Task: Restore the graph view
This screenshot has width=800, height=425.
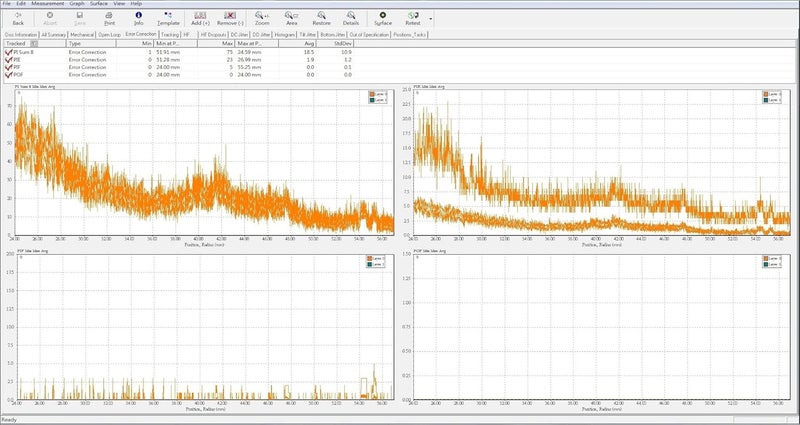Action: click(x=322, y=18)
